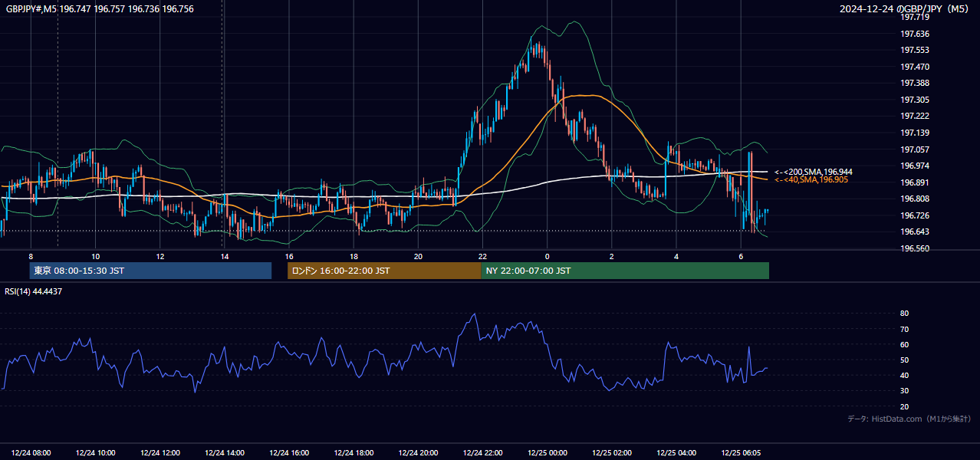Click price axis label 197.305
The image size is (980, 460).
(915, 100)
